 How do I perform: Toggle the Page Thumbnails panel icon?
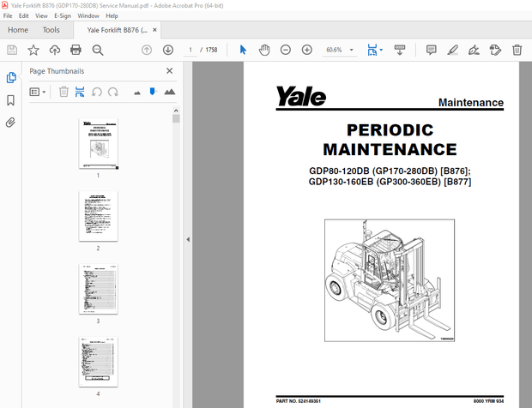(11, 77)
